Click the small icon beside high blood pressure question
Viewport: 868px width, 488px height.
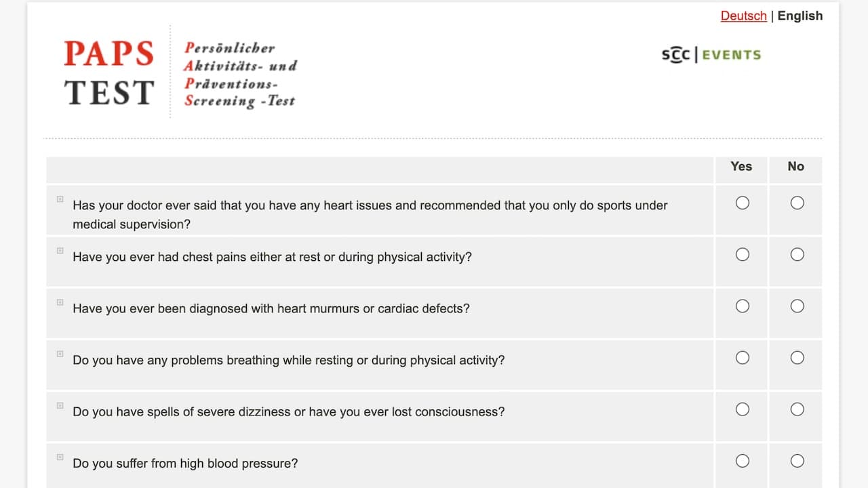[x=60, y=457]
